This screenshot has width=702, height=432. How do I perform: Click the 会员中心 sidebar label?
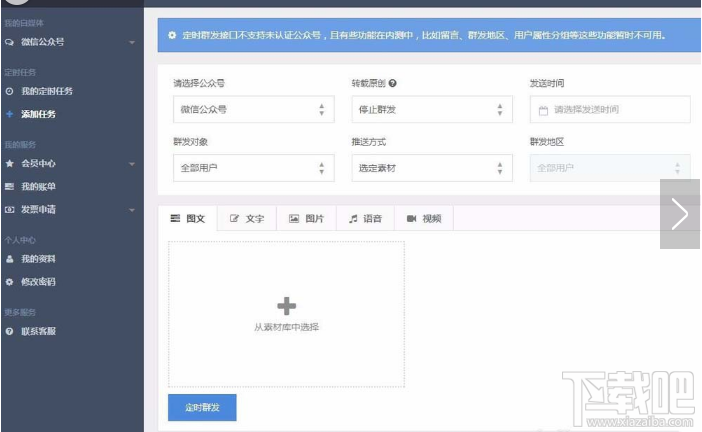coord(39,163)
